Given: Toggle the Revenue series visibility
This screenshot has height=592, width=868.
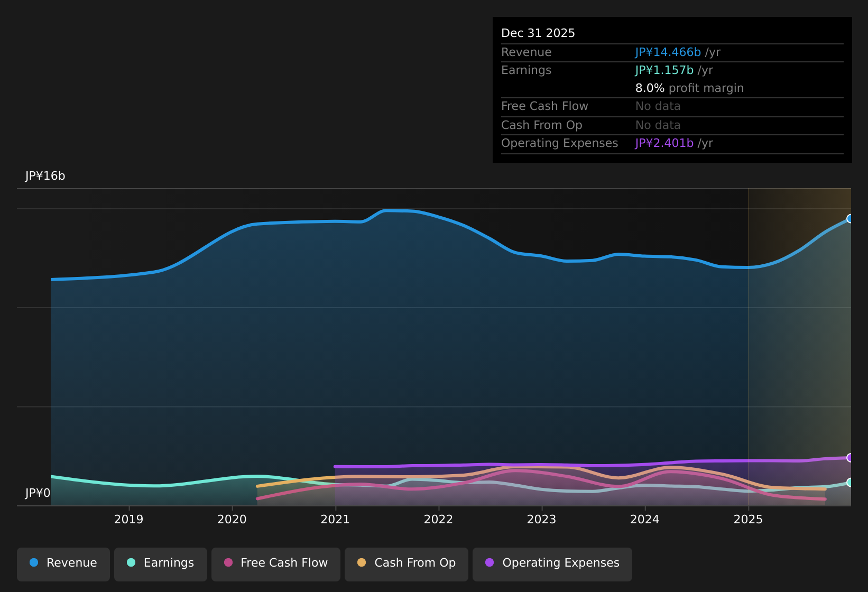Looking at the screenshot, I should click(x=63, y=563).
